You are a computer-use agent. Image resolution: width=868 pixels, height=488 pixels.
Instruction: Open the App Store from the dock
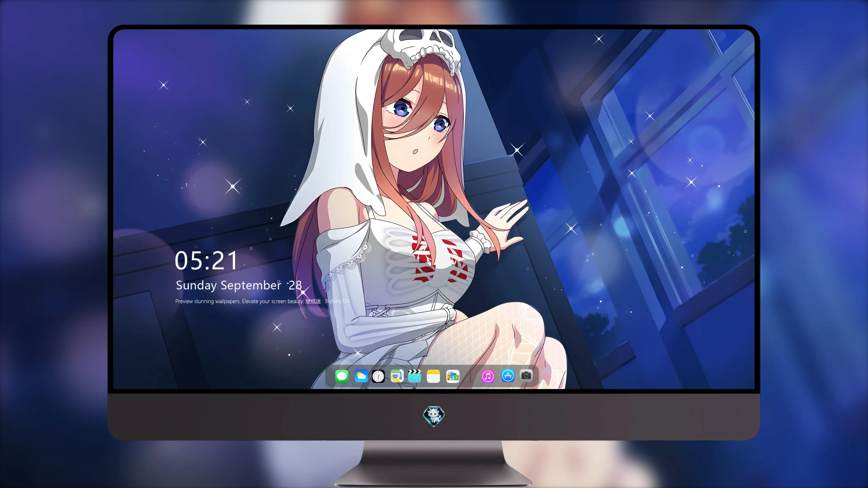pyautogui.click(x=508, y=375)
